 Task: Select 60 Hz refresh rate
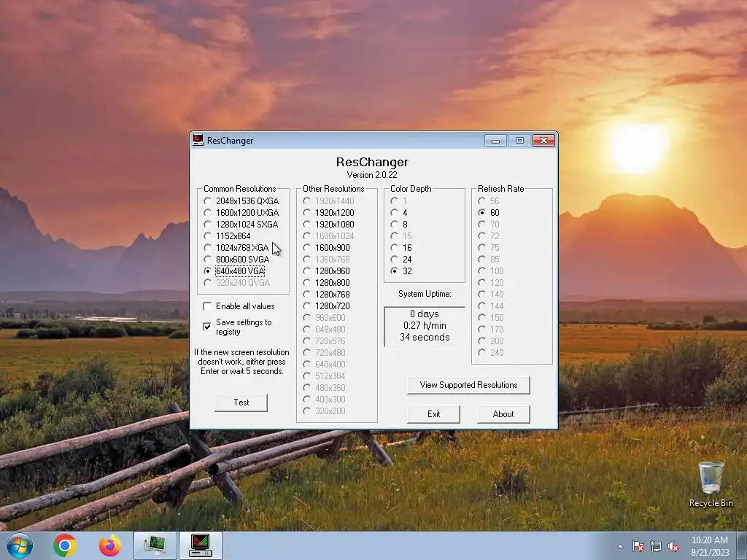[x=489, y=213]
